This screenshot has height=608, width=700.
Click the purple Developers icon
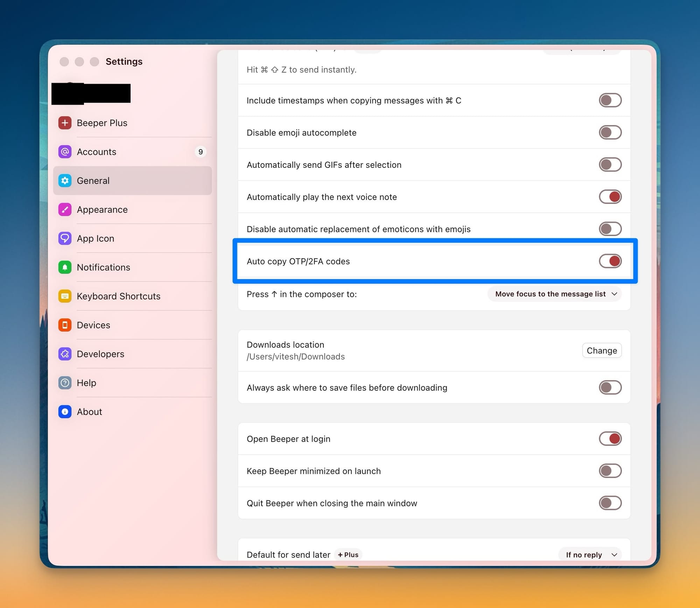click(65, 354)
